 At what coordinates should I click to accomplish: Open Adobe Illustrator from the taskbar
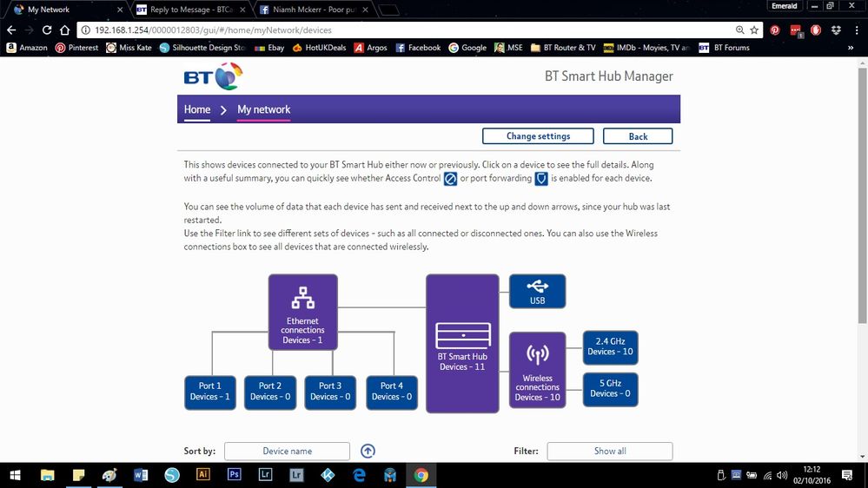point(203,475)
